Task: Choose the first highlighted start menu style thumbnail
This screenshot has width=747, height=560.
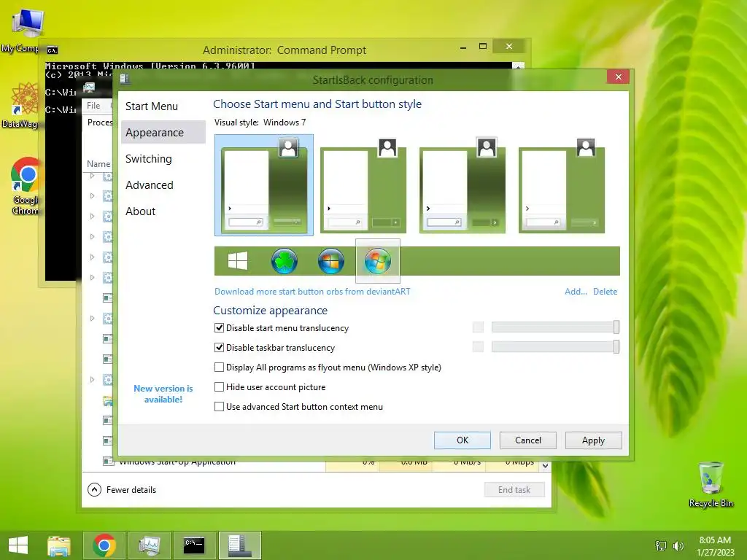Action: [264, 184]
